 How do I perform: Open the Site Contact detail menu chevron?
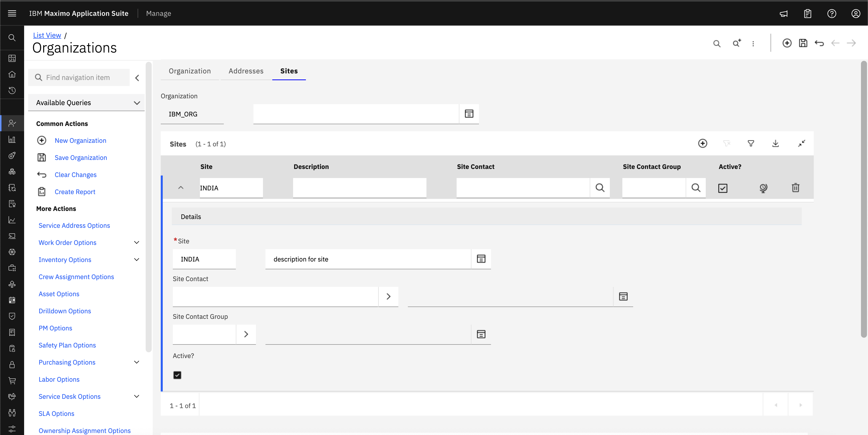[x=389, y=296]
